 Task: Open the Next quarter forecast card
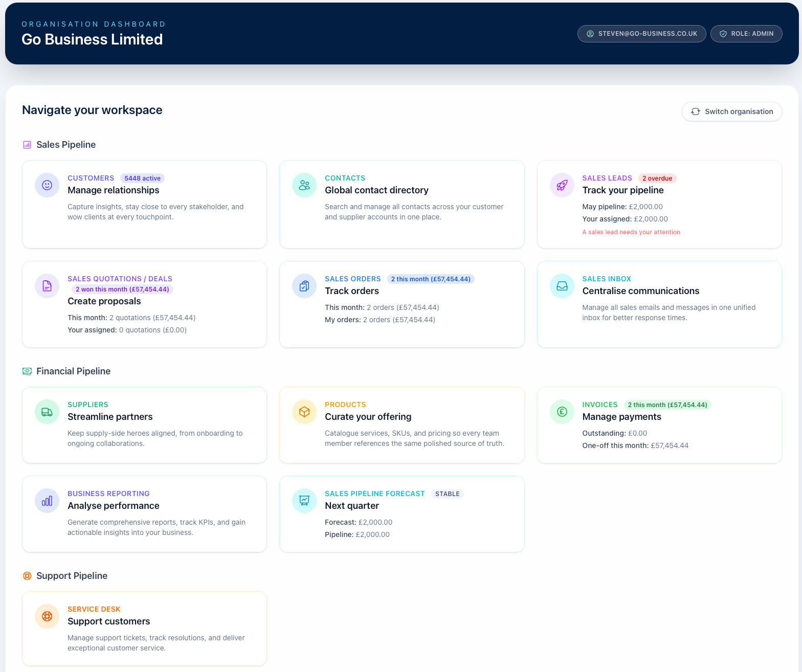click(x=402, y=514)
